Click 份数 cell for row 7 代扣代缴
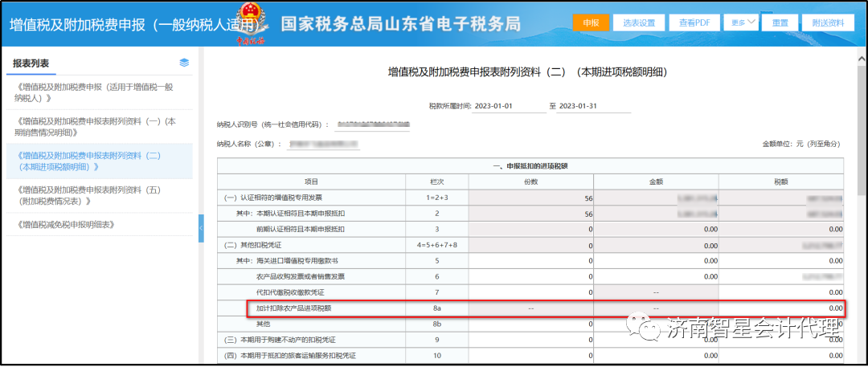The image size is (868, 367). tap(531, 292)
